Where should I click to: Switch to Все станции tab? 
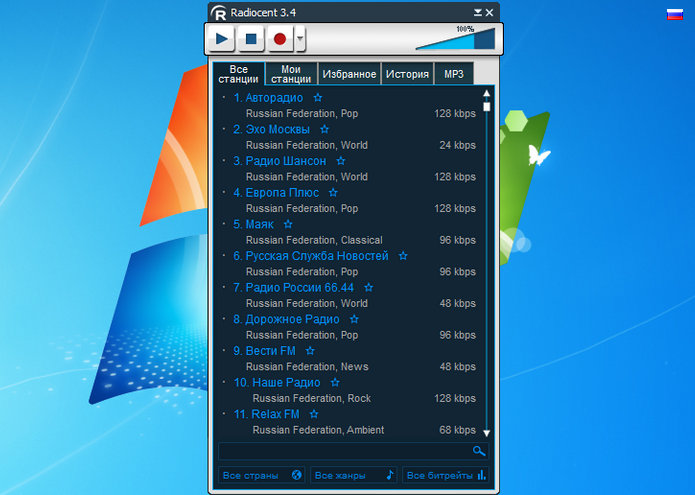(x=238, y=74)
